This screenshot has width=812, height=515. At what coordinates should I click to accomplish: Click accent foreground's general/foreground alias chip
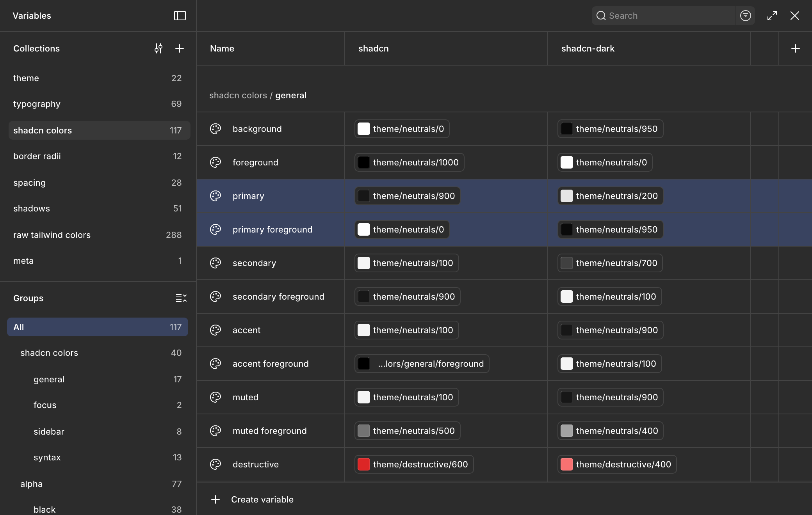tap(422, 364)
